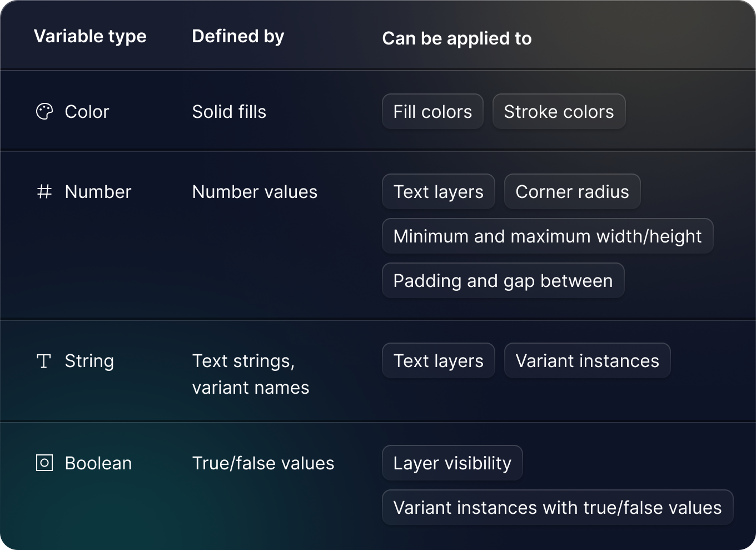This screenshot has width=756, height=550.
Task: Select the Stroke colors tag
Action: pos(559,112)
